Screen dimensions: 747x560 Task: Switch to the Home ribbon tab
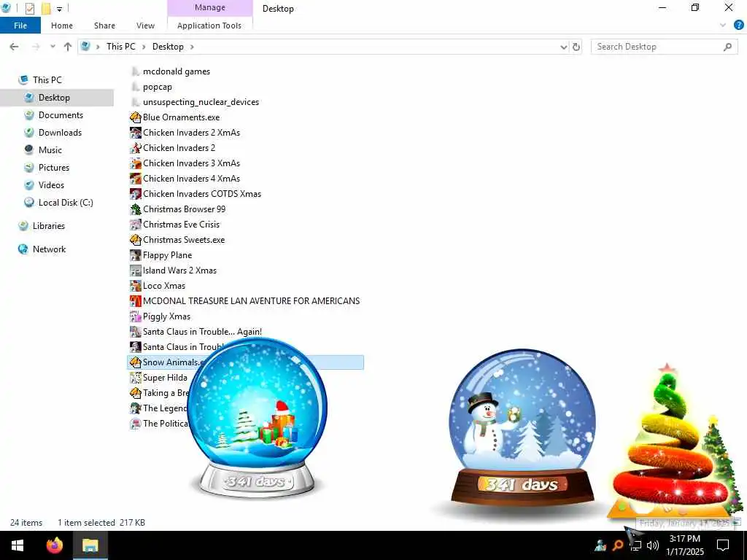(62, 26)
